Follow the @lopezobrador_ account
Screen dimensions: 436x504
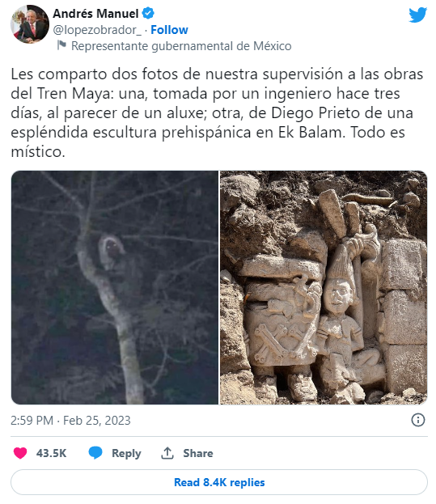point(169,30)
